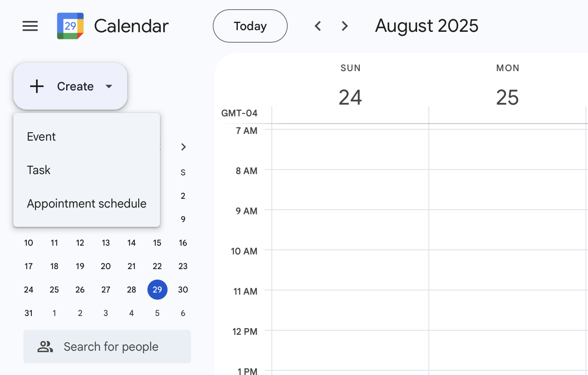Click the people icon in search box
Screen dimensions: 588x375
45,347
